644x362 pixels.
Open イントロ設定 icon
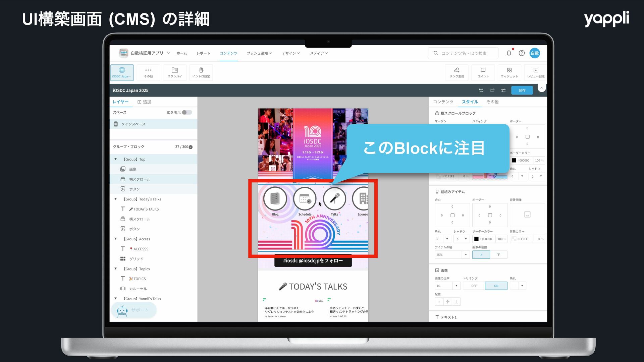(201, 72)
